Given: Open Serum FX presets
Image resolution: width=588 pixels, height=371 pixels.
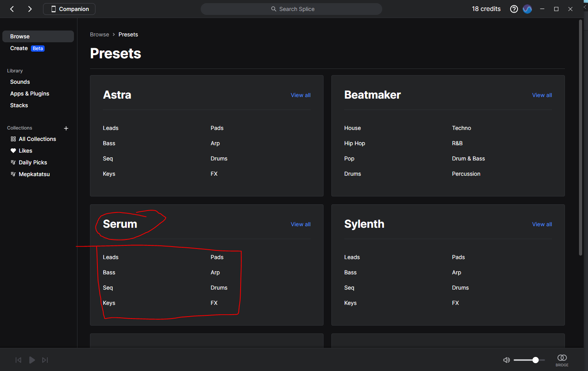Looking at the screenshot, I should point(214,303).
